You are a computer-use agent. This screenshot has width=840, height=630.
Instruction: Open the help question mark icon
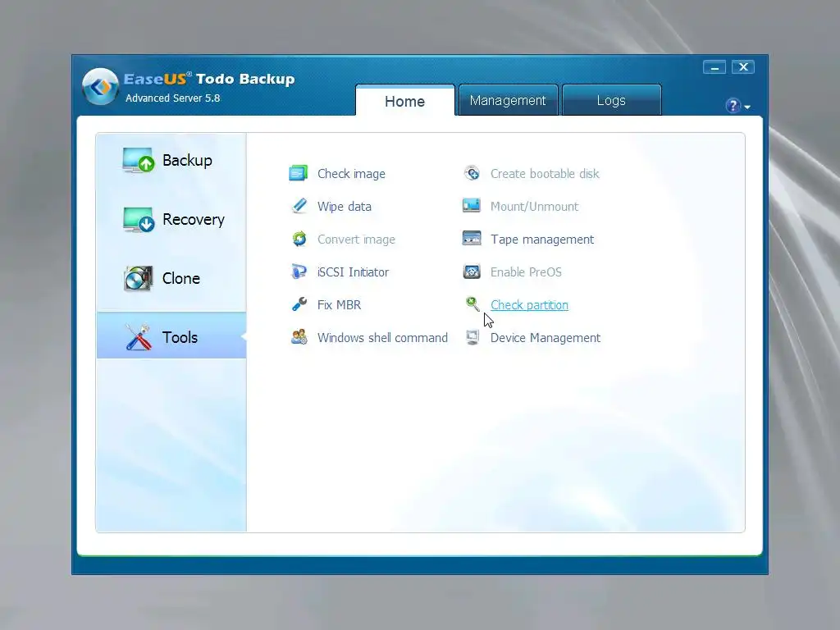point(733,106)
